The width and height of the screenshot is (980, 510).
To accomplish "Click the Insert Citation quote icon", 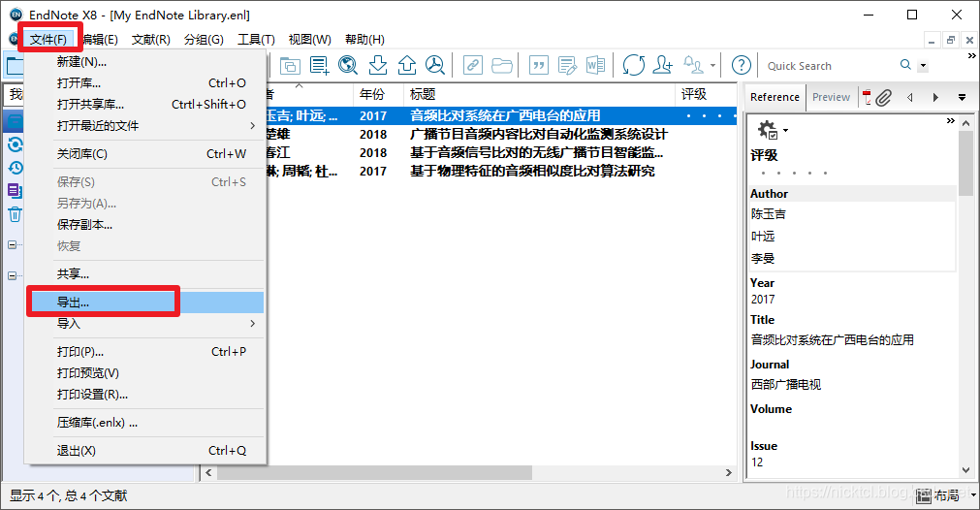I will pyautogui.click(x=539, y=65).
